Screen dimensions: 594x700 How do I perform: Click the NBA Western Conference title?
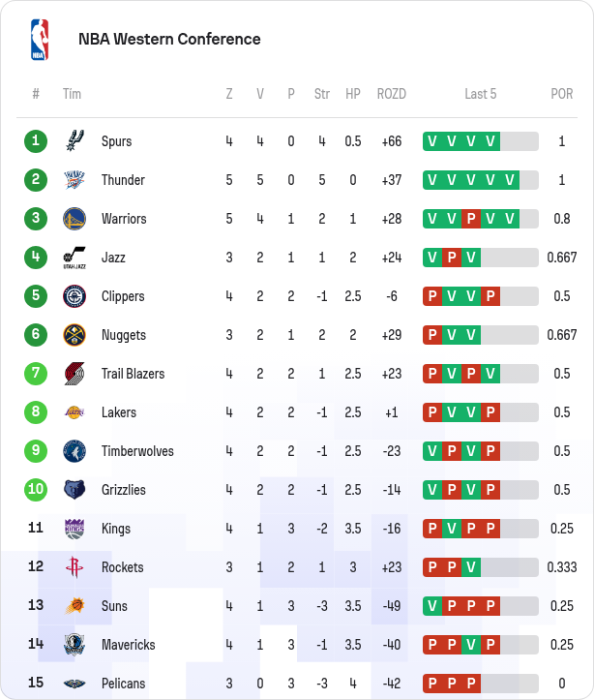click(x=169, y=40)
